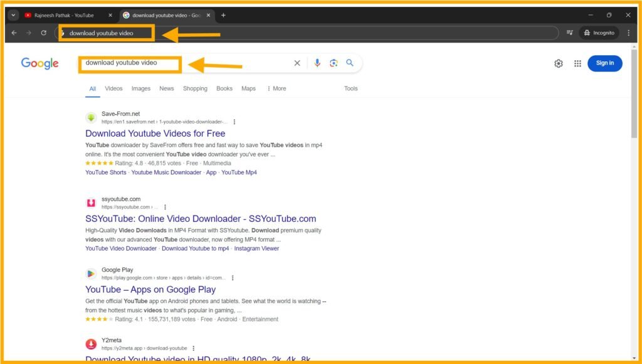Switch to Shopping results
The width and height of the screenshot is (642, 364).
coord(195,88)
